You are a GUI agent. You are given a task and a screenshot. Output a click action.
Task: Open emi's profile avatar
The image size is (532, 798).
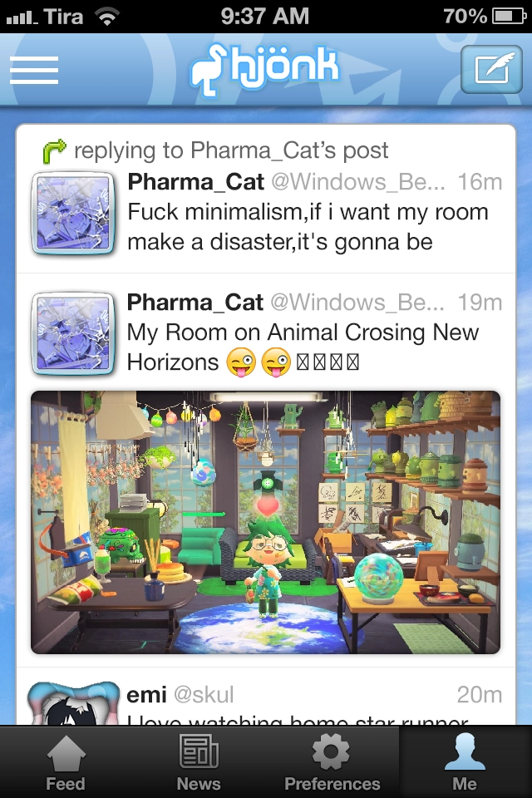pyautogui.click(x=73, y=703)
